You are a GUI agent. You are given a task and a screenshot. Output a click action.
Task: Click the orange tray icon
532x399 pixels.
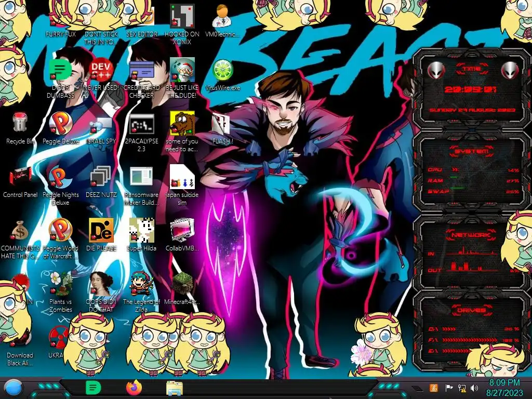click(x=433, y=388)
